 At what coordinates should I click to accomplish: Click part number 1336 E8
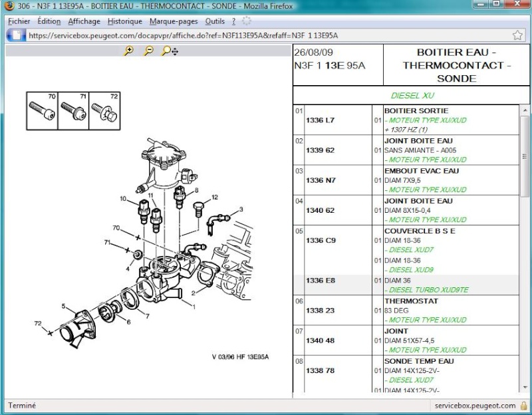tap(321, 281)
